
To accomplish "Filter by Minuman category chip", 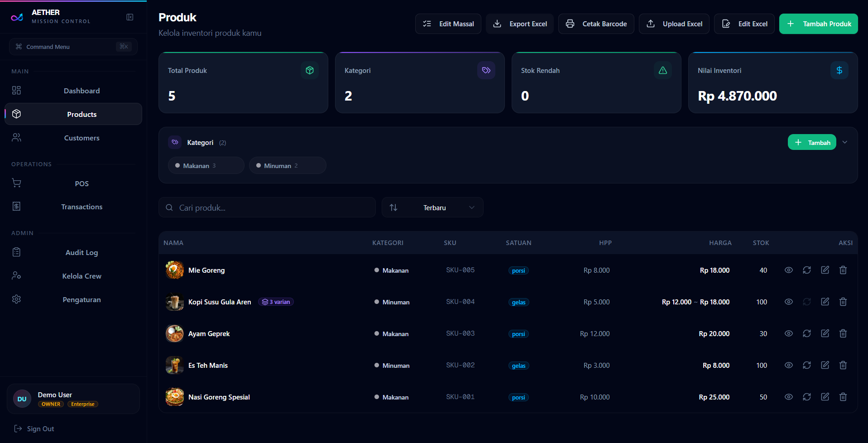I will coord(288,165).
